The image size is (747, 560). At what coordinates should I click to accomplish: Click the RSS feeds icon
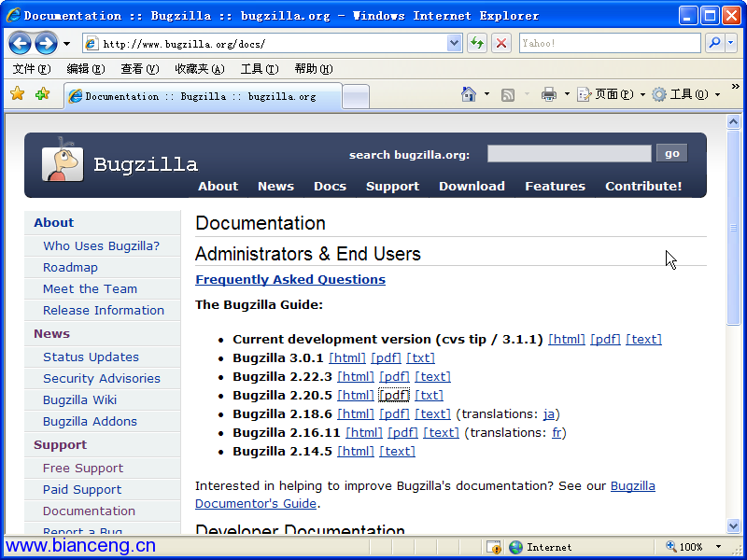point(508,95)
